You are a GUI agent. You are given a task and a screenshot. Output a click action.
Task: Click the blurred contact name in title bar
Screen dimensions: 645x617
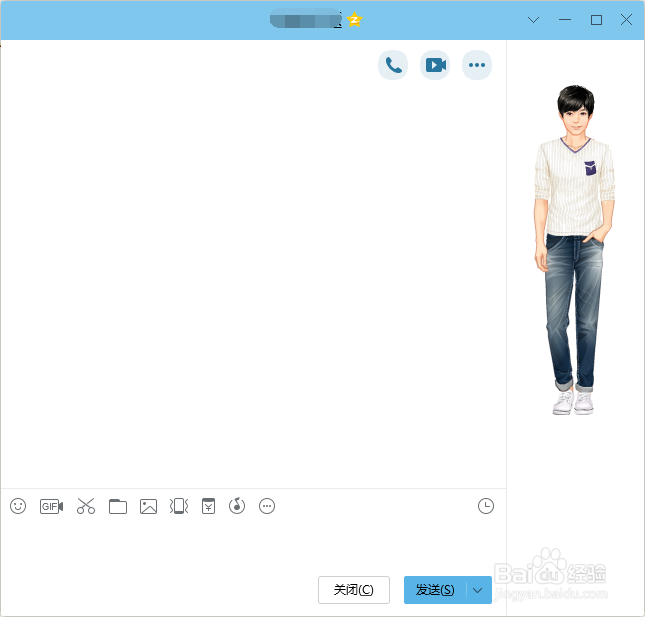click(306, 20)
